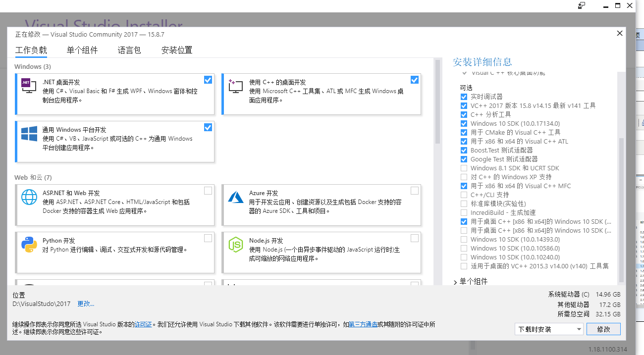Enable Windows 10 SDK (10.0.10240.0) checkbox
The width and height of the screenshot is (644, 355).
click(464, 257)
